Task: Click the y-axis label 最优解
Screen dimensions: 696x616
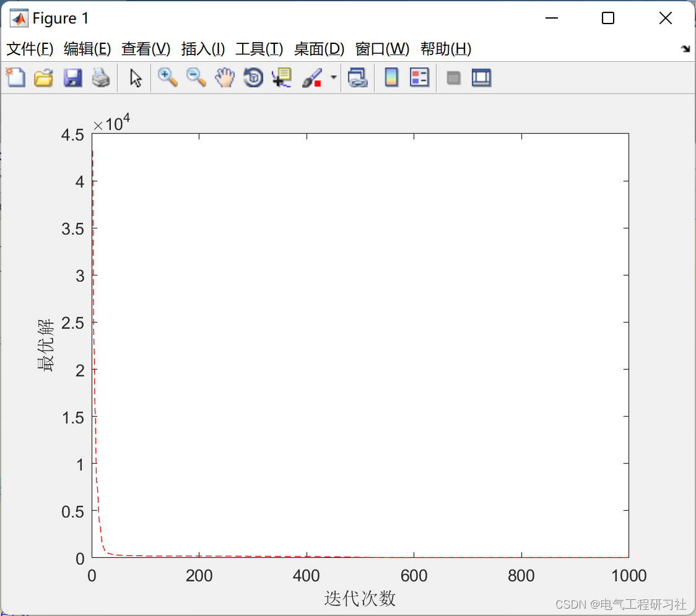Action: (x=45, y=345)
